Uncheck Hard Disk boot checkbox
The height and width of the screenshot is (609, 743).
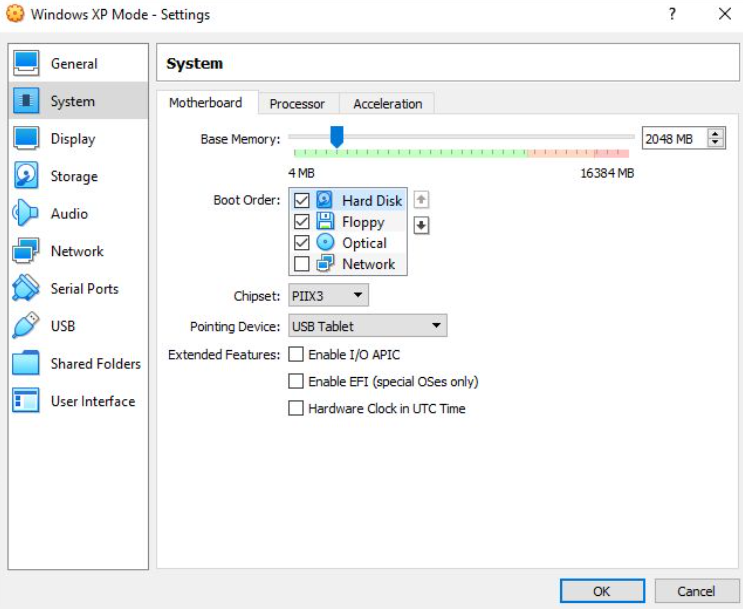pos(301,200)
